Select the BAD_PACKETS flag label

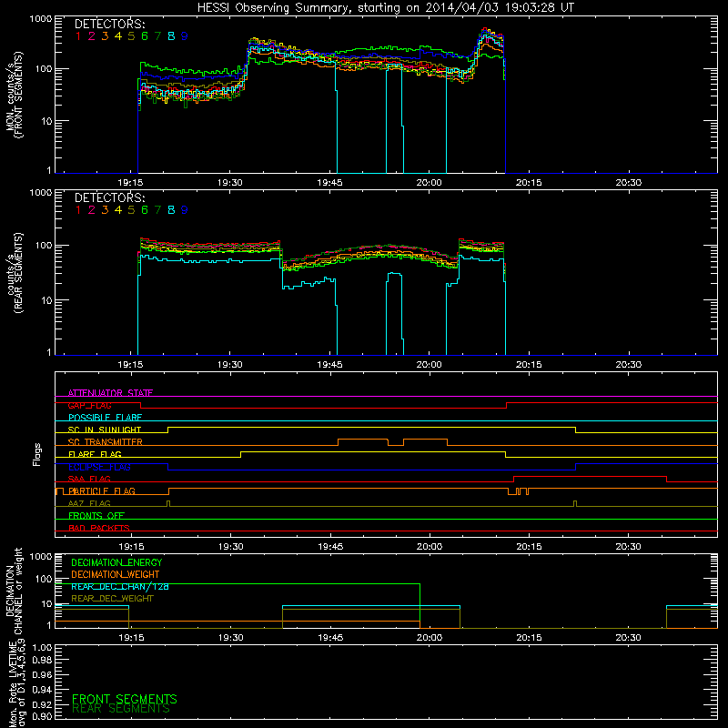pyautogui.click(x=99, y=528)
